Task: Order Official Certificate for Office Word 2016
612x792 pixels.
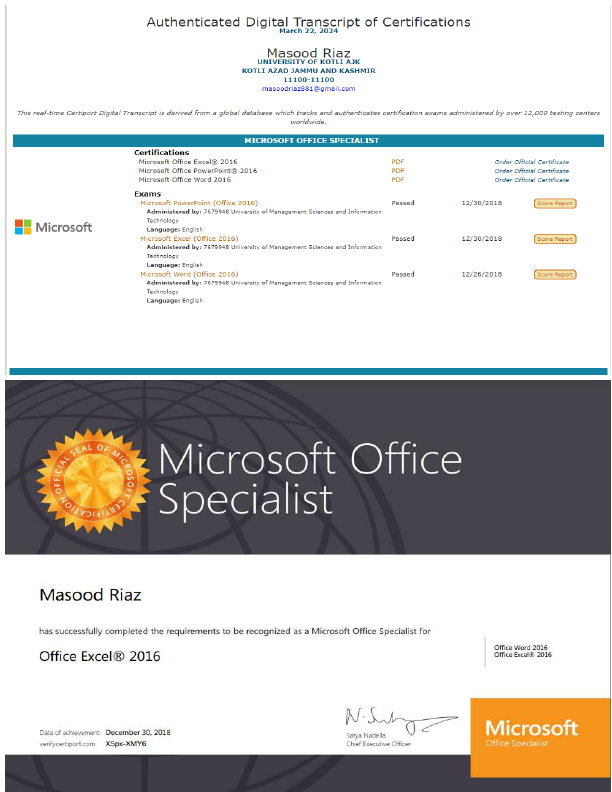Action: (x=531, y=179)
